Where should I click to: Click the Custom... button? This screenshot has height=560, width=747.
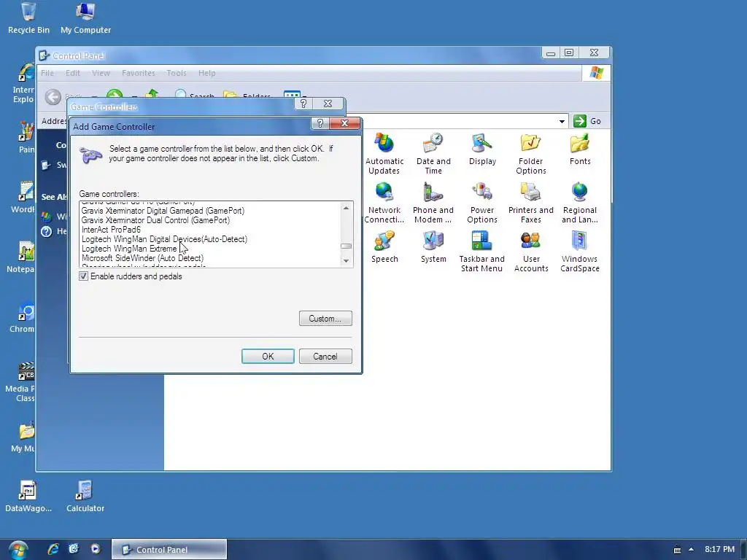pyautogui.click(x=325, y=319)
